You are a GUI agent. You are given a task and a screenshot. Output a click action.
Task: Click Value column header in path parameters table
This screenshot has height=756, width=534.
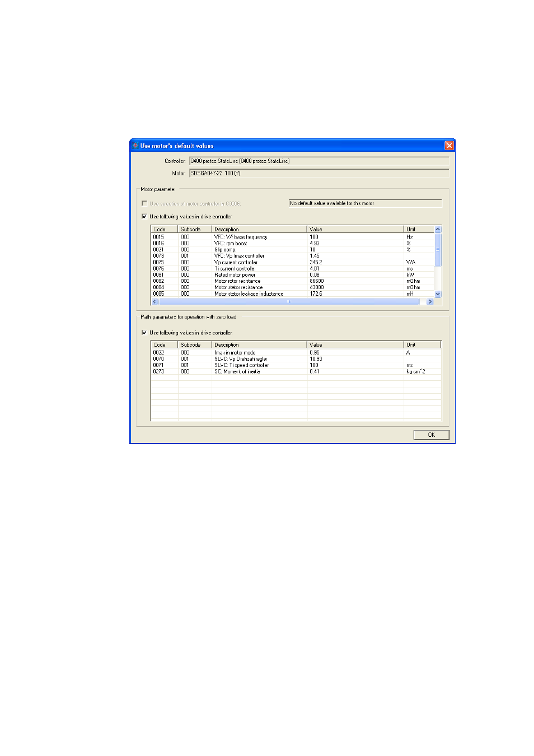355,345
